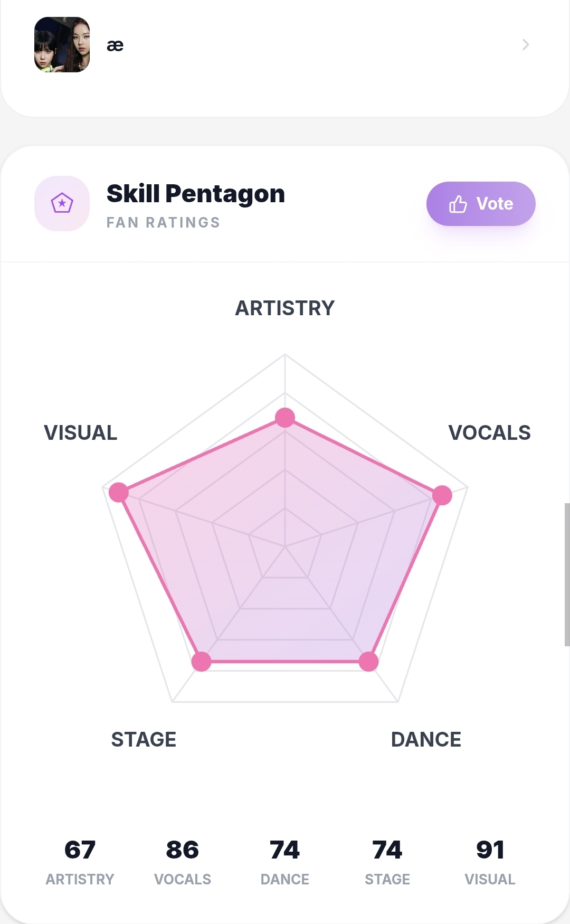570x924 pixels.
Task: Click the page scrollbar thumb
Action: tap(567, 574)
